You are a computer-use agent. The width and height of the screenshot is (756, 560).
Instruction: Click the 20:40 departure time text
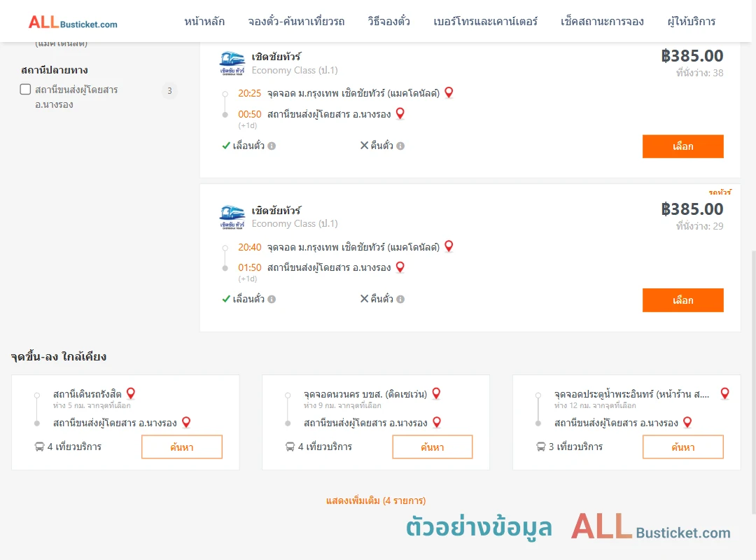tap(249, 247)
